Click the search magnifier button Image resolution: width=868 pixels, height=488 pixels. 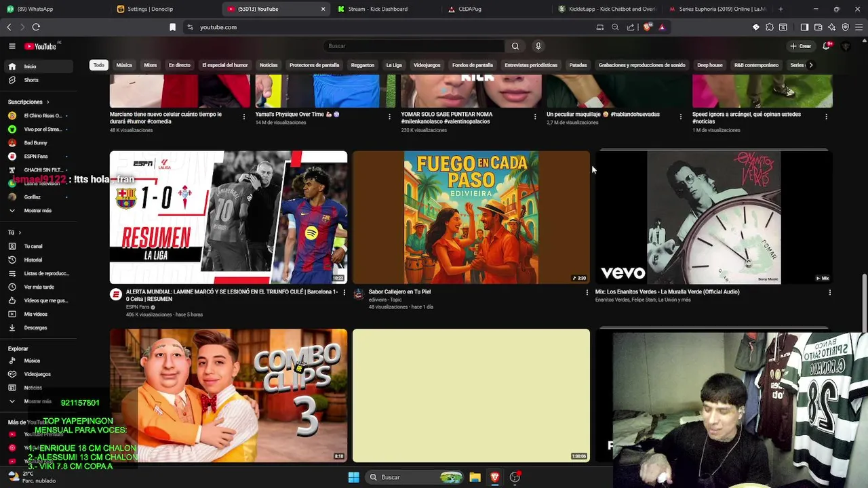pos(515,46)
